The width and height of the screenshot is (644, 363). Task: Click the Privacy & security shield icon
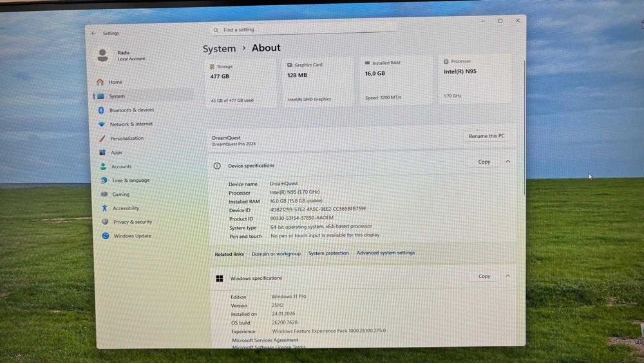click(105, 222)
